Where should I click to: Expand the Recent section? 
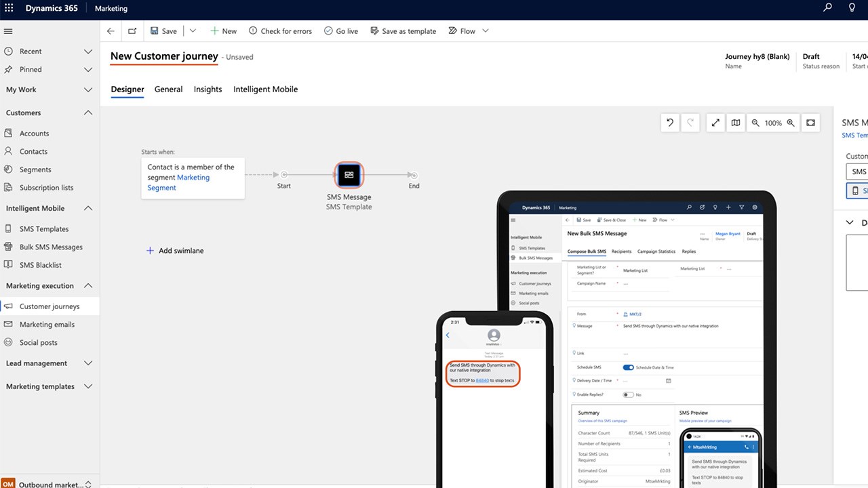87,52
